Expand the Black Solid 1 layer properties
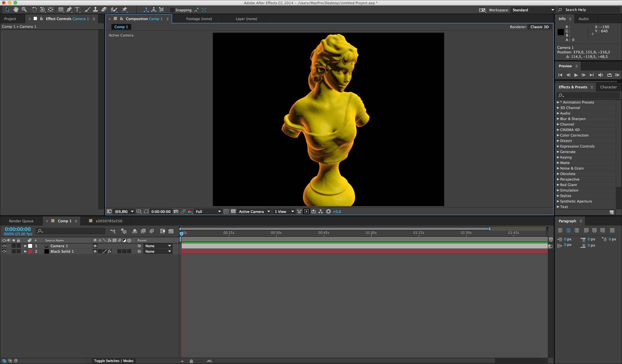622x364 pixels. [25, 251]
